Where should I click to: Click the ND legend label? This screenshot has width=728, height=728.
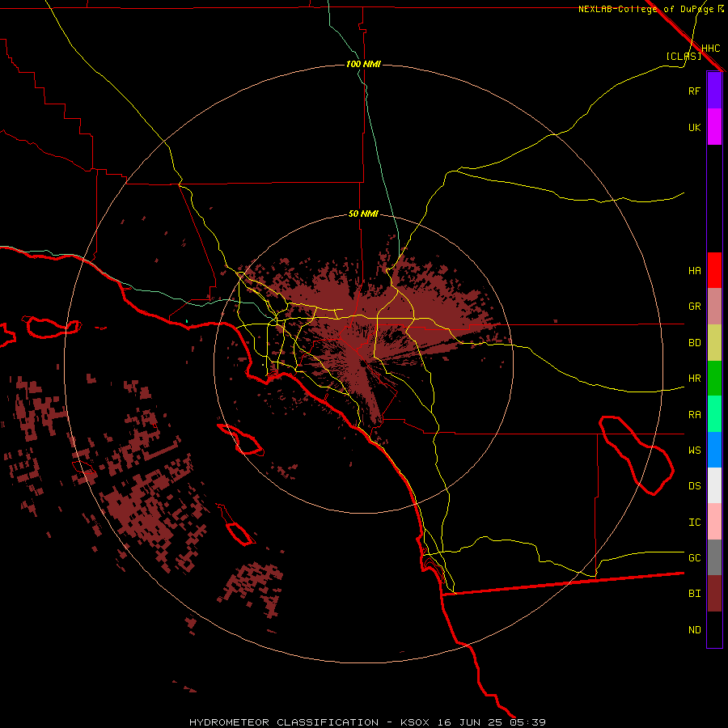tap(694, 630)
